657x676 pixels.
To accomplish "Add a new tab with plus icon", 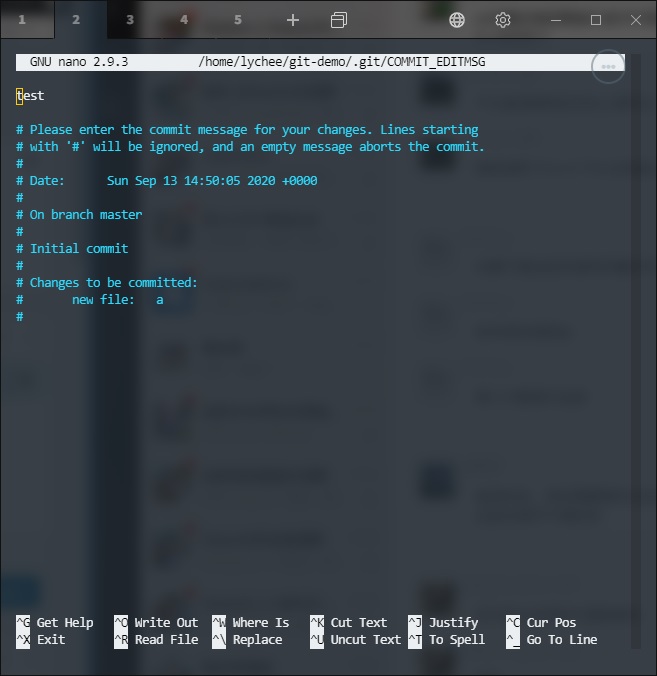I will [x=293, y=20].
